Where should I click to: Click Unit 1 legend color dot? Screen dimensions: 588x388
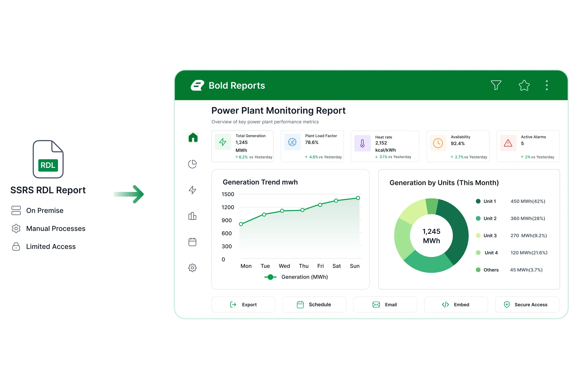click(x=478, y=201)
